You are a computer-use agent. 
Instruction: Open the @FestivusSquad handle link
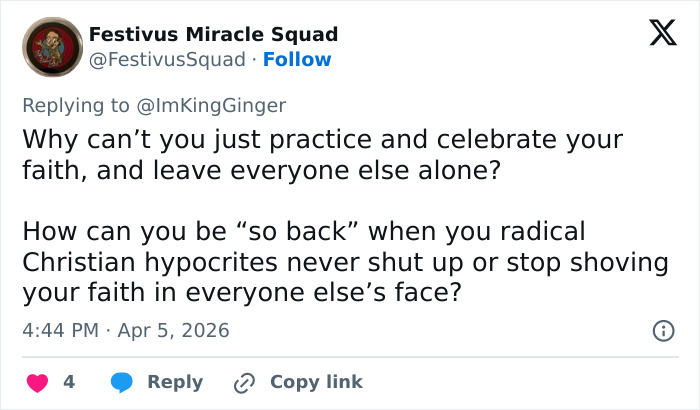point(167,60)
